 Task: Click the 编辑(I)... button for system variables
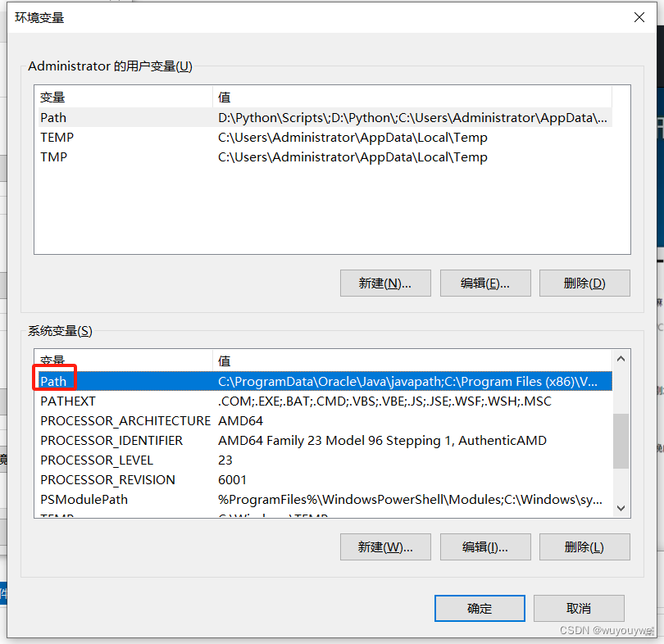(x=485, y=547)
